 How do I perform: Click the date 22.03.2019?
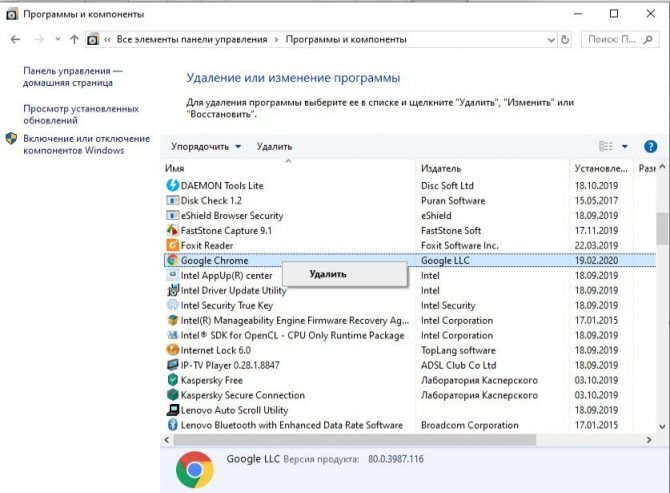point(596,245)
